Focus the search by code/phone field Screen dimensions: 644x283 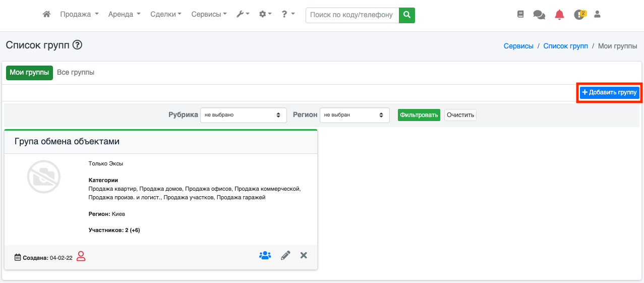[352, 15]
